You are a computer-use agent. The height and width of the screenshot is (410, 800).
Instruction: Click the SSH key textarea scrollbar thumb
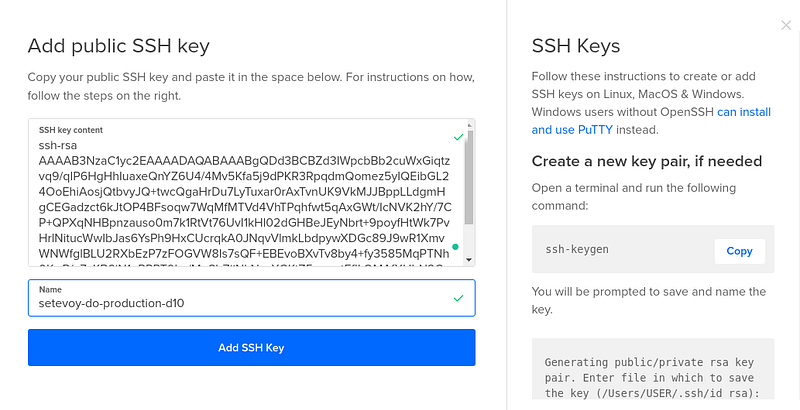(469, 177)
